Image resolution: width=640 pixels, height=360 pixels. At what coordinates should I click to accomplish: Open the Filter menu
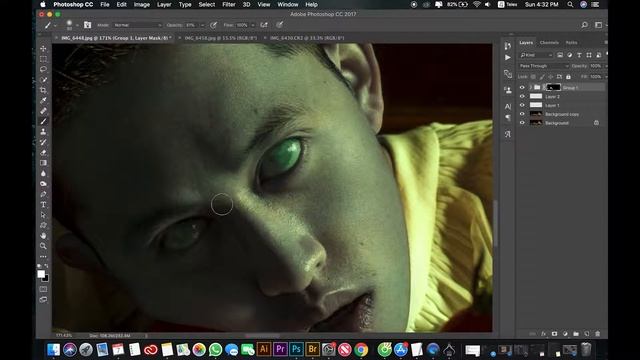(x=229, y=4)
